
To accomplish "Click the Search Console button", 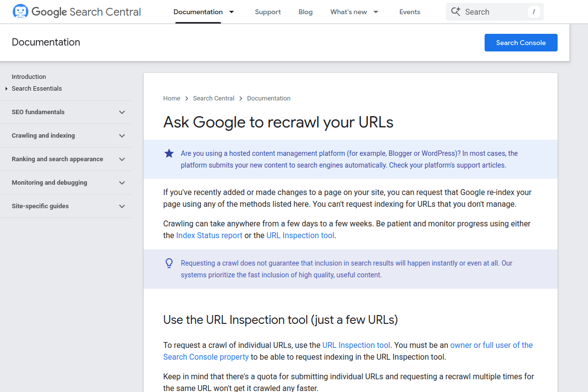I will tap(521, 43).
